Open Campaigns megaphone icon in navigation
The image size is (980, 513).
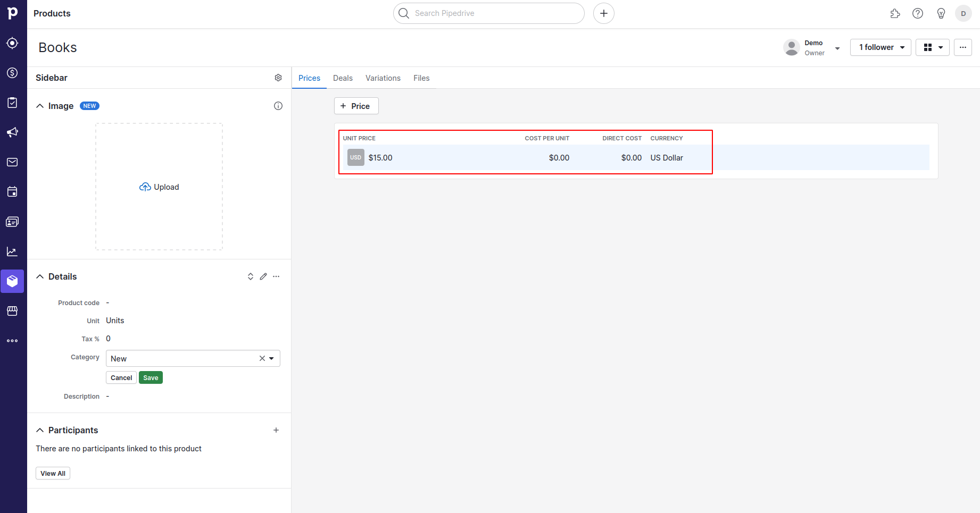12,132
